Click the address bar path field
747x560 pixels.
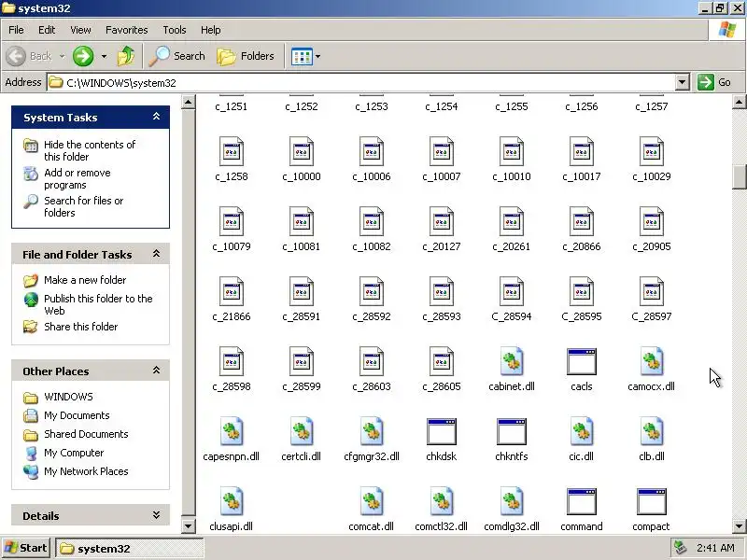coord(361,82)
